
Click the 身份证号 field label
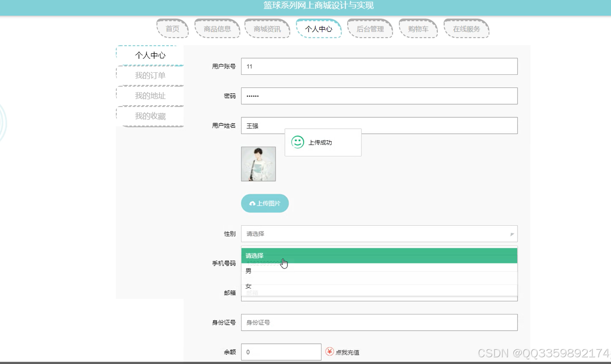coord(224,322)
